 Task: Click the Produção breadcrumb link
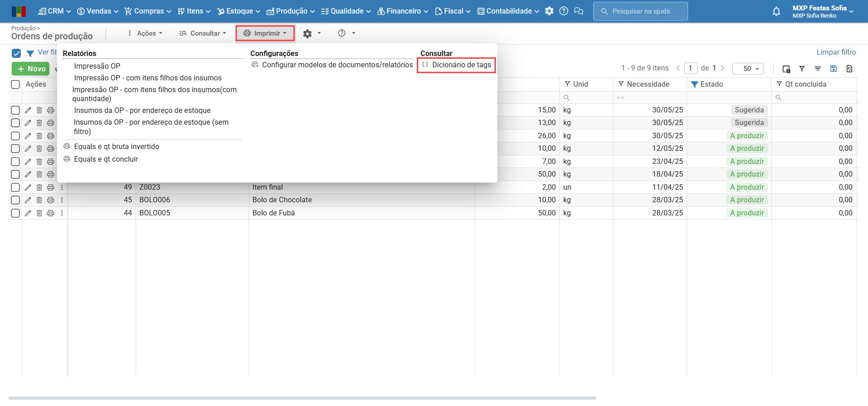24,28
